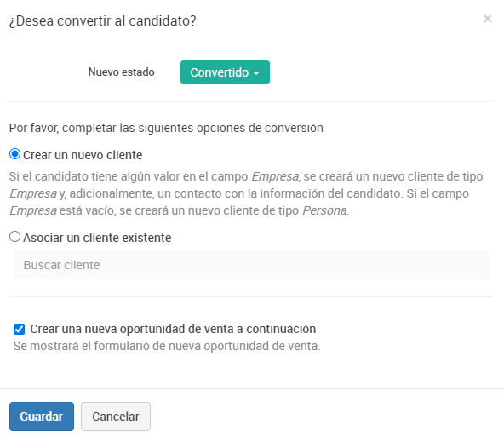Click the dialog title '¿Desea convertir al candidato?'
The image size is (504, 443).
102,21
